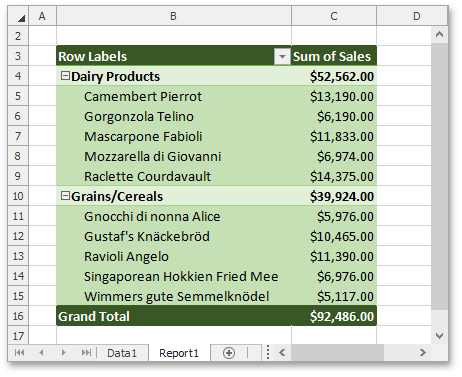Select row 2 header
Image resolution: width=462 pixels, height=377 pixels.
pos(18,36)
